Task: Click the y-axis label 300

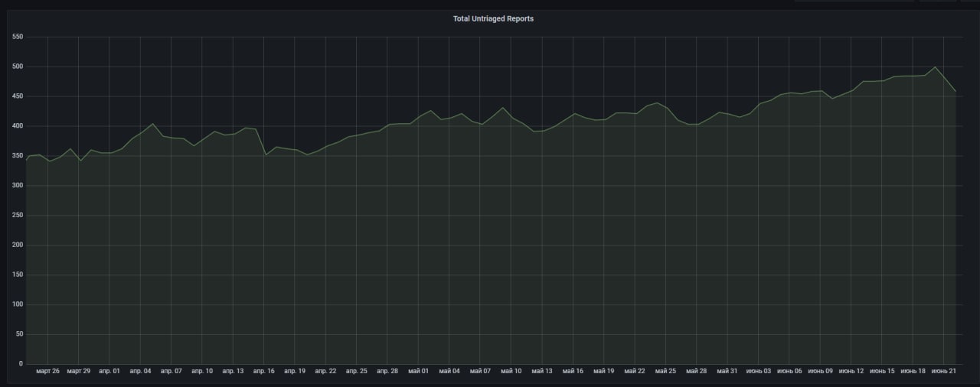Action: (18, 186)
